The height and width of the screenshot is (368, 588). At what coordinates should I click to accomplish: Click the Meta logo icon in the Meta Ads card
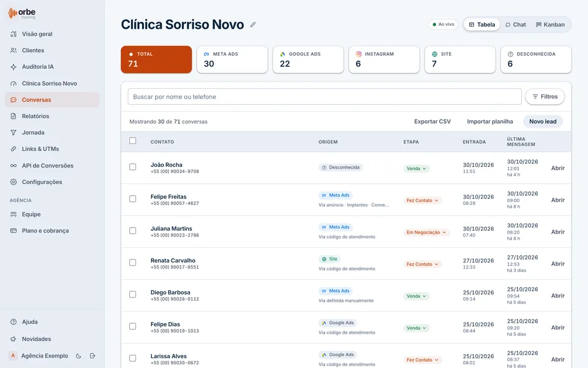[206, 54]
